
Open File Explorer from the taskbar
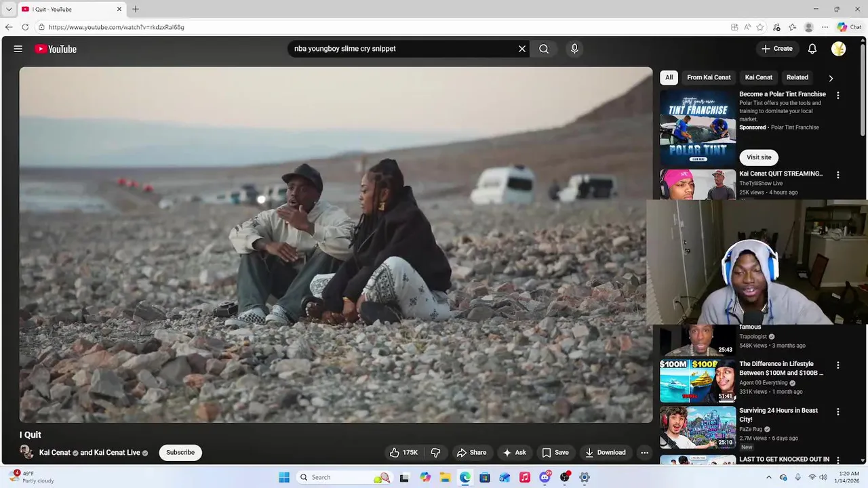(444, 477)
